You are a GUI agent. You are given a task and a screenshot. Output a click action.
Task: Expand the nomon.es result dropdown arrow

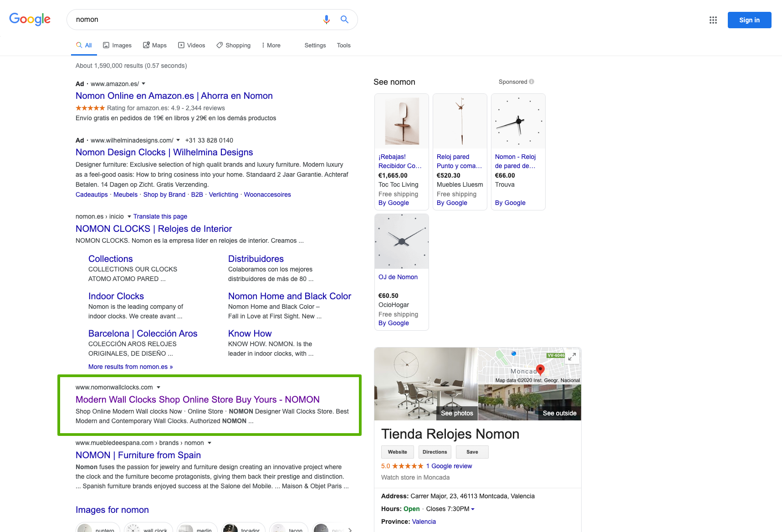pyautogui.click(x=129, y=216)
